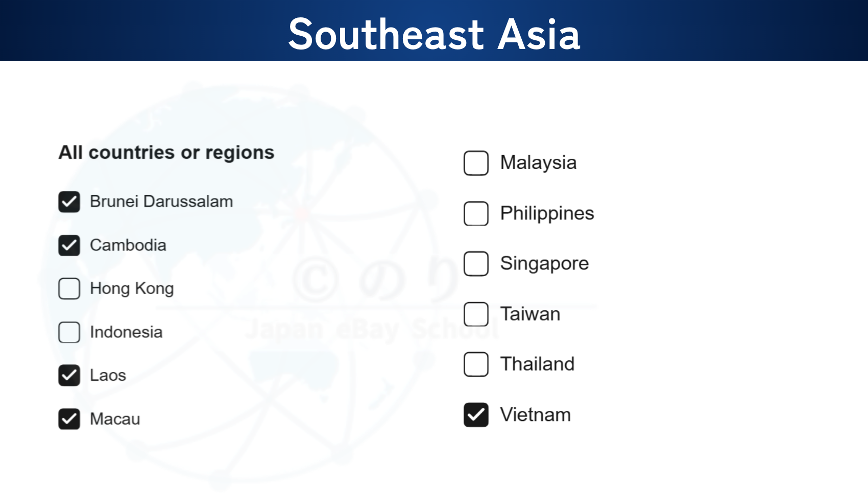The width and height of the screenshot is (868, 493).
Task: Deselect the Macau checkbox
Action: (69, 419)
